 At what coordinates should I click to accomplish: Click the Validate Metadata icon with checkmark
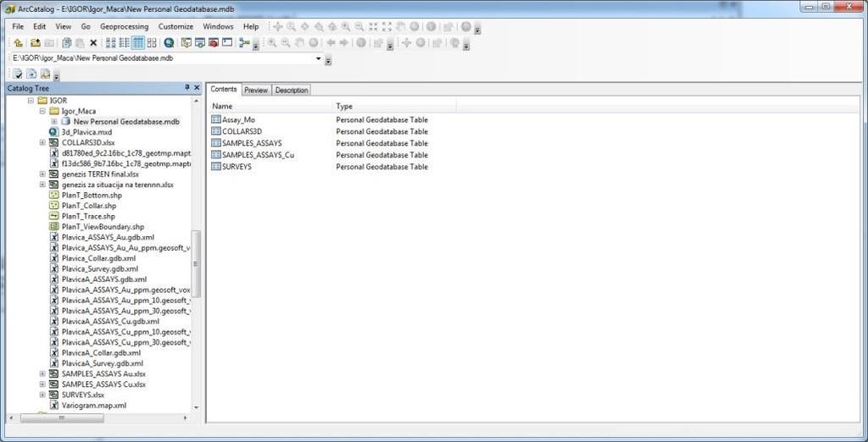[x=18, y=74]
